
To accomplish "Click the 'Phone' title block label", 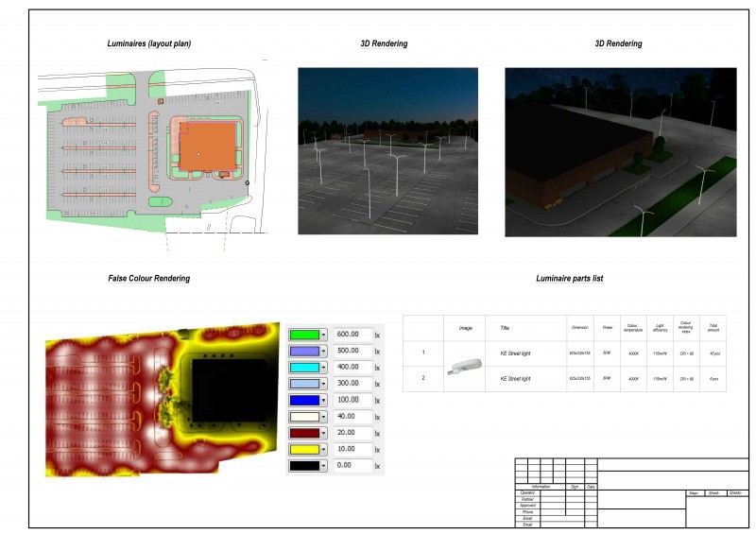I will click(x=527, y=512).
